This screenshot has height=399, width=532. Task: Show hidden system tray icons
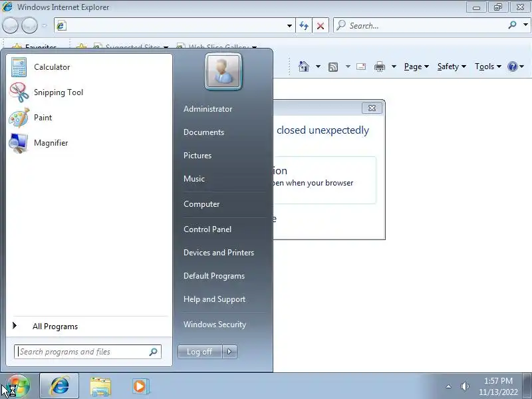click(448, 386)
